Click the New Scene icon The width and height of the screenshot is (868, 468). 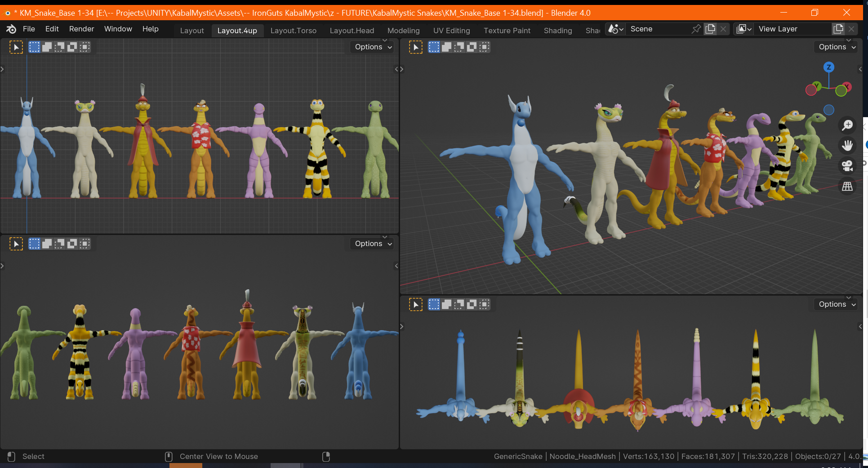pyautogui.click(x=710, y=29)
